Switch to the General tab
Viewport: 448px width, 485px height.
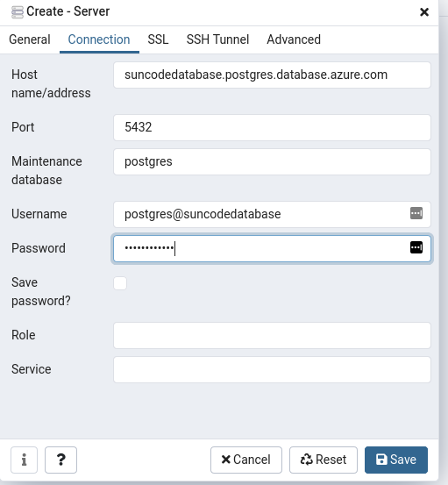point(30,39)
